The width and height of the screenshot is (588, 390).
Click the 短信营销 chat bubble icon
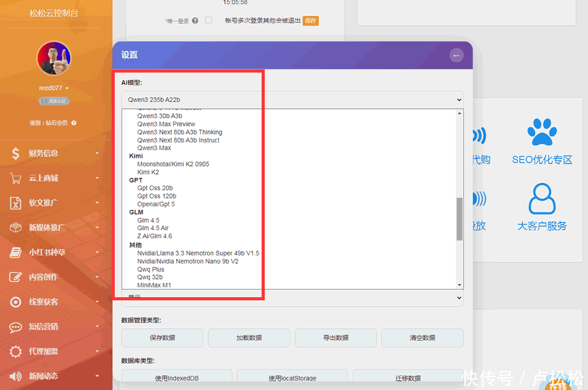[x=16, y=327]
